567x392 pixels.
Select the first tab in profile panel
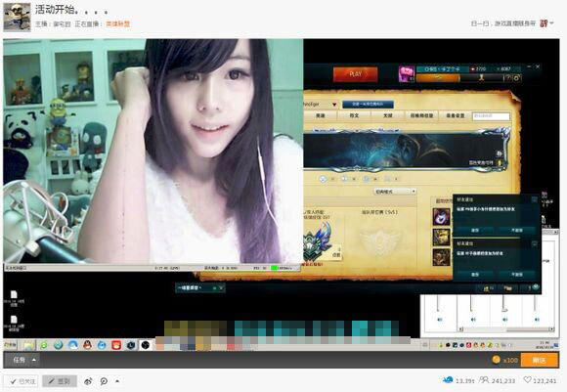(x=320, y=115)
